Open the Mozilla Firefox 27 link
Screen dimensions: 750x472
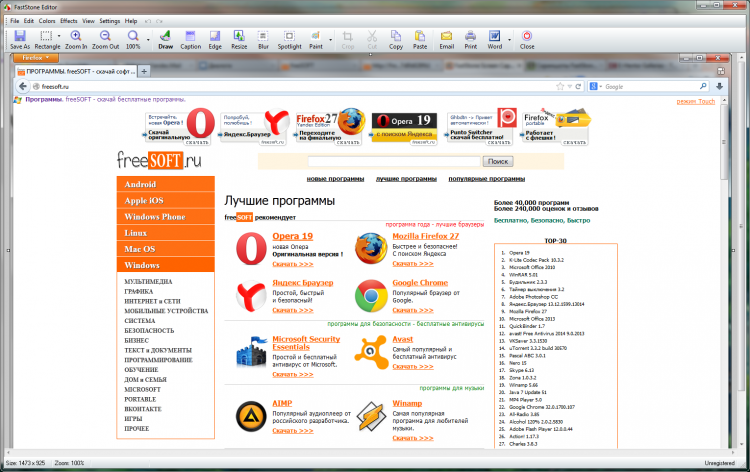pos(425,236)
